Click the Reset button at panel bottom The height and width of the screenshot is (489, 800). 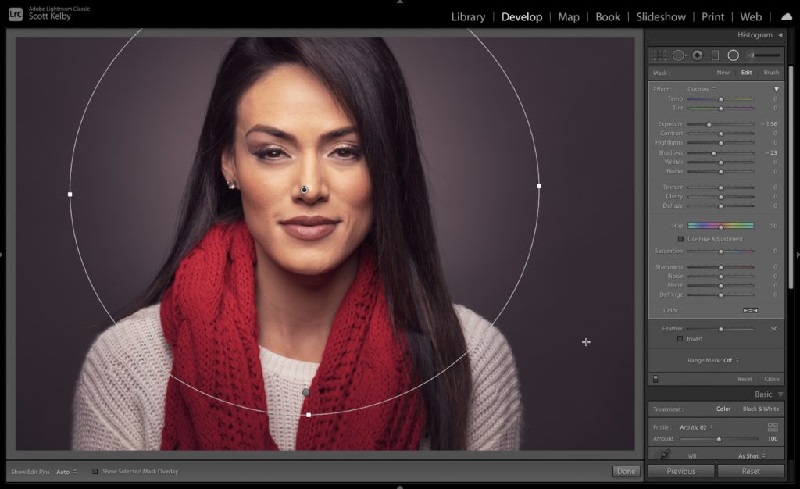(751, 471)
